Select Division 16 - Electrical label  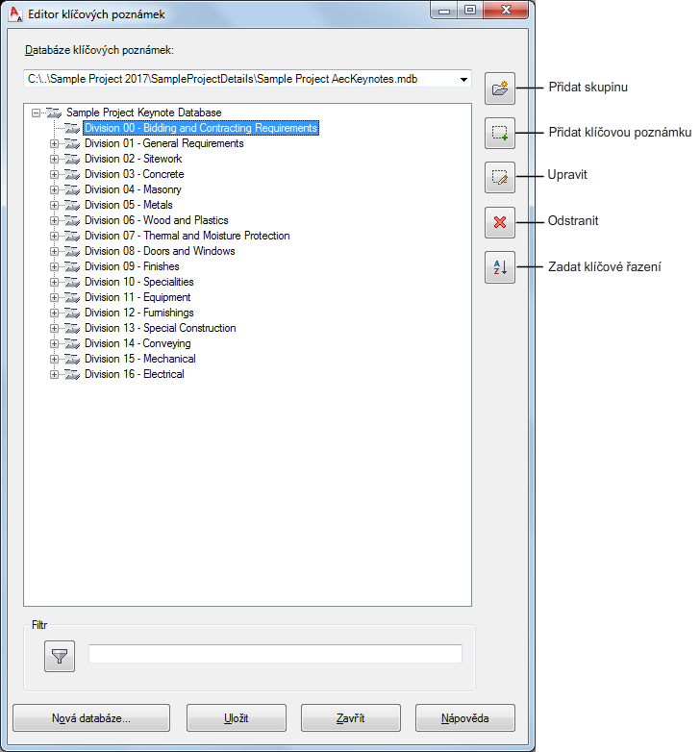click(x=135, y=374)
